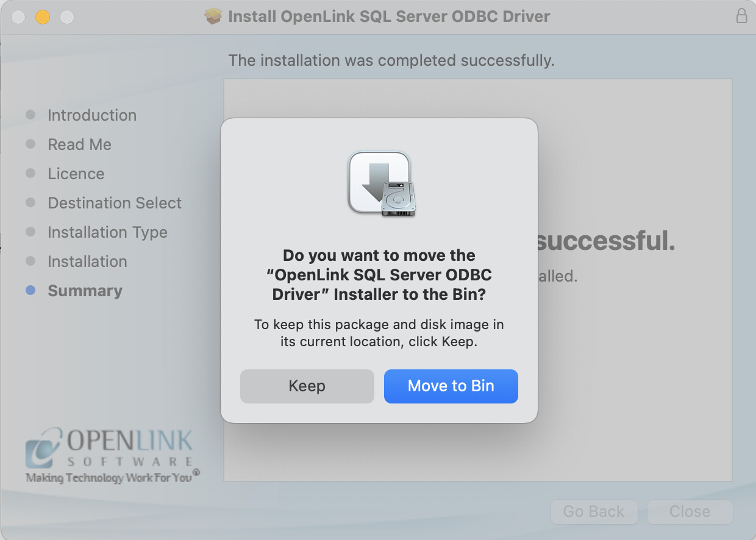Click the dialog's "Do you want to move" heading
Screen dimensions: 756x540
pos(379,274)
